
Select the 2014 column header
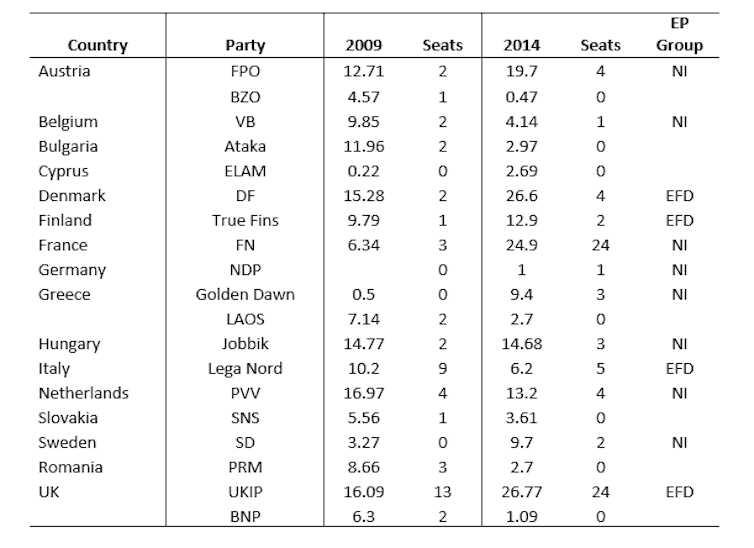pyautogui.click(x=522, y=45)
